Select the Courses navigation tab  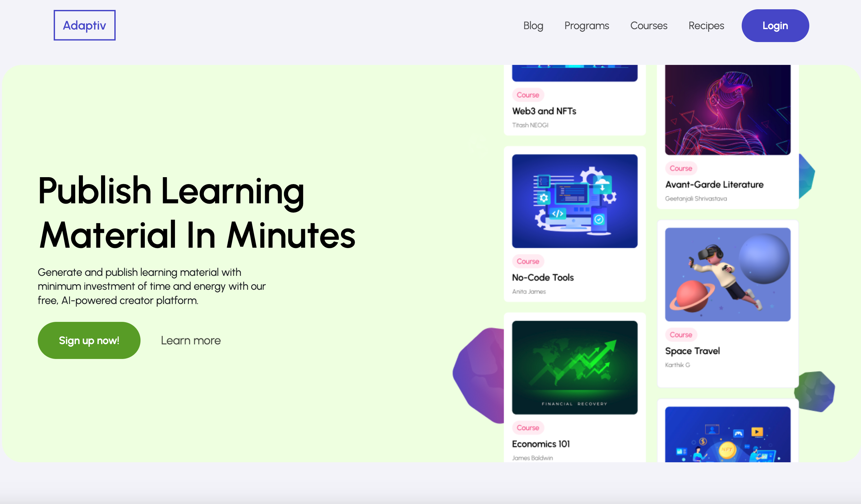click(x=649, y=25)
